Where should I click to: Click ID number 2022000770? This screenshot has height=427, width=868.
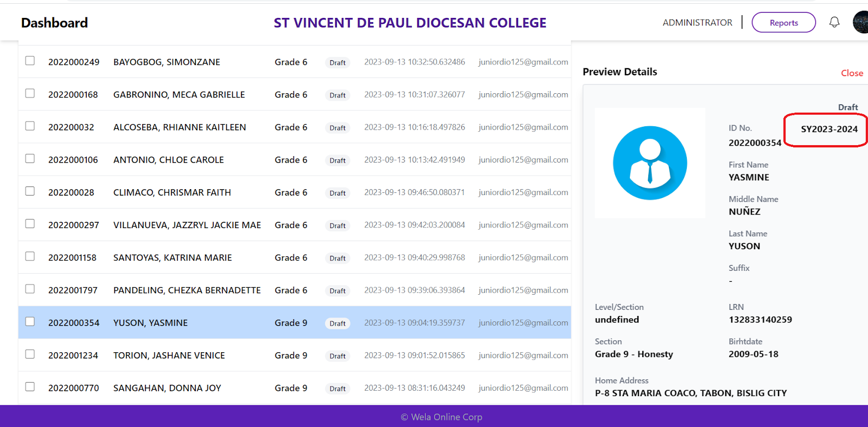coord(74,388)
